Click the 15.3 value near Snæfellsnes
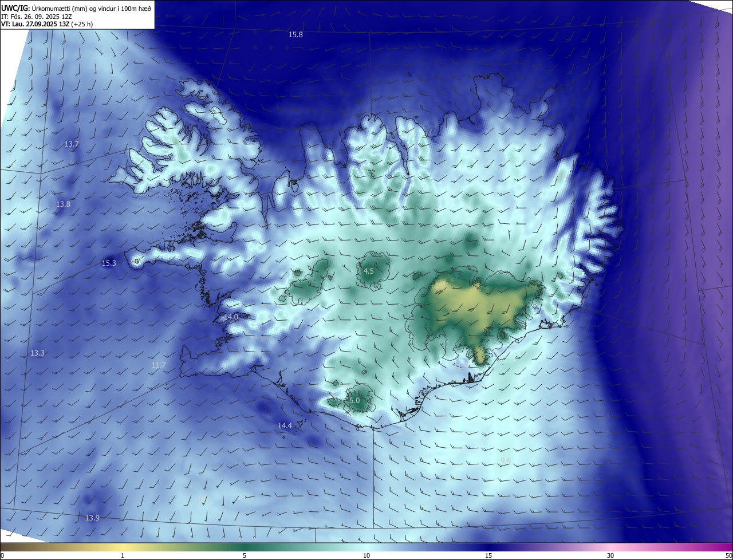The height and width of the screenshot is (560, 733). click(109, 263)
